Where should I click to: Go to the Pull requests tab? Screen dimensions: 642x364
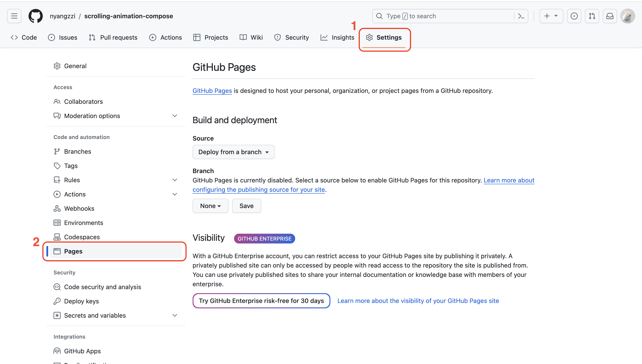(x=113, y=37)
